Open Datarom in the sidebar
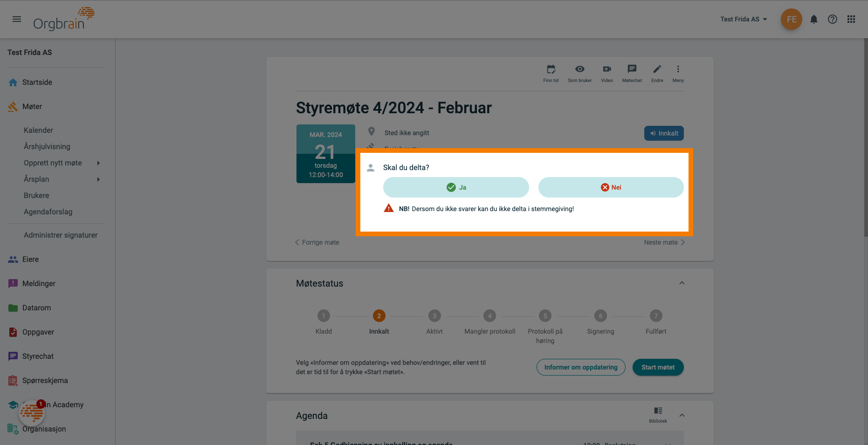This screenshot has width=868, height=445. point(37,308)
